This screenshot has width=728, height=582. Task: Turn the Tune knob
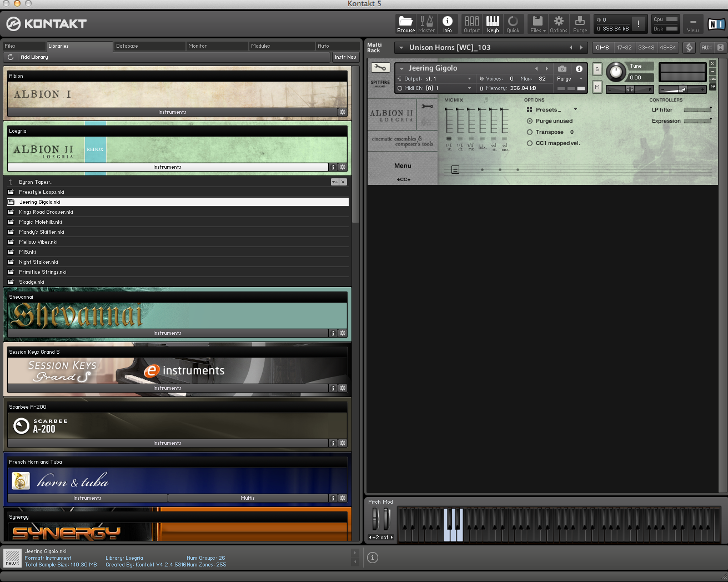point(615,72)
